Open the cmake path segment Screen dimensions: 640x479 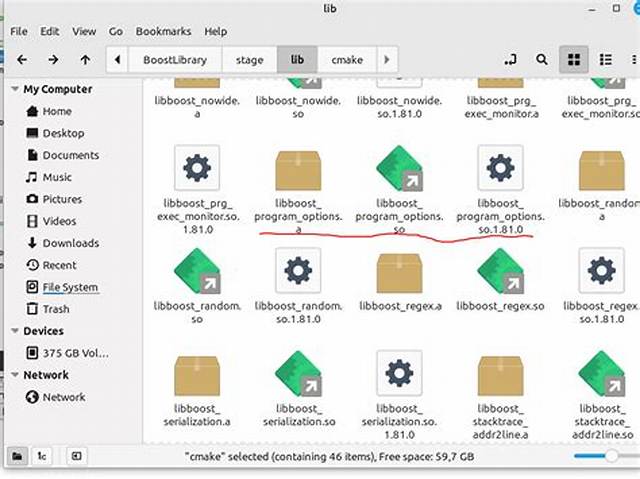[347, 60]
